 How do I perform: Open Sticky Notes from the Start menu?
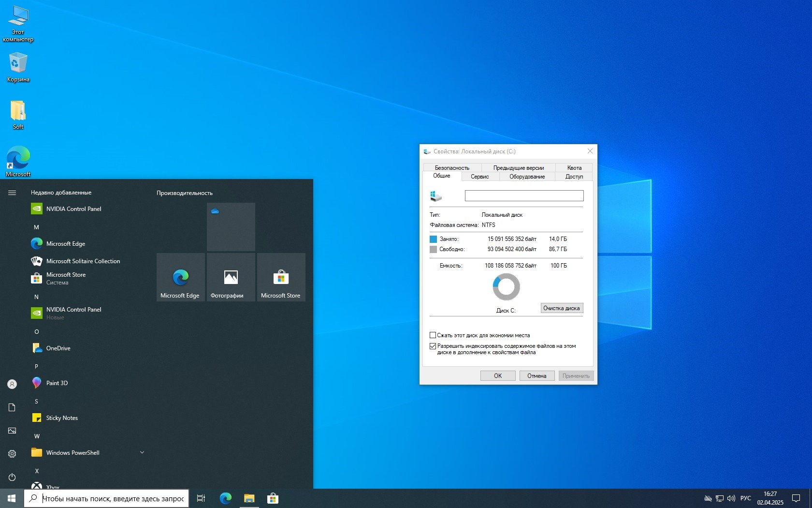[x=61, y=418]
